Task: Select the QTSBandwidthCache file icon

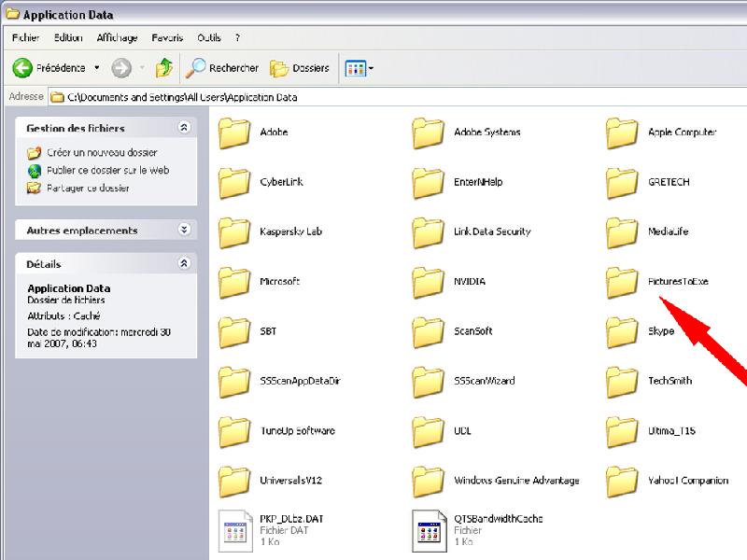Action: coord(430,531)
